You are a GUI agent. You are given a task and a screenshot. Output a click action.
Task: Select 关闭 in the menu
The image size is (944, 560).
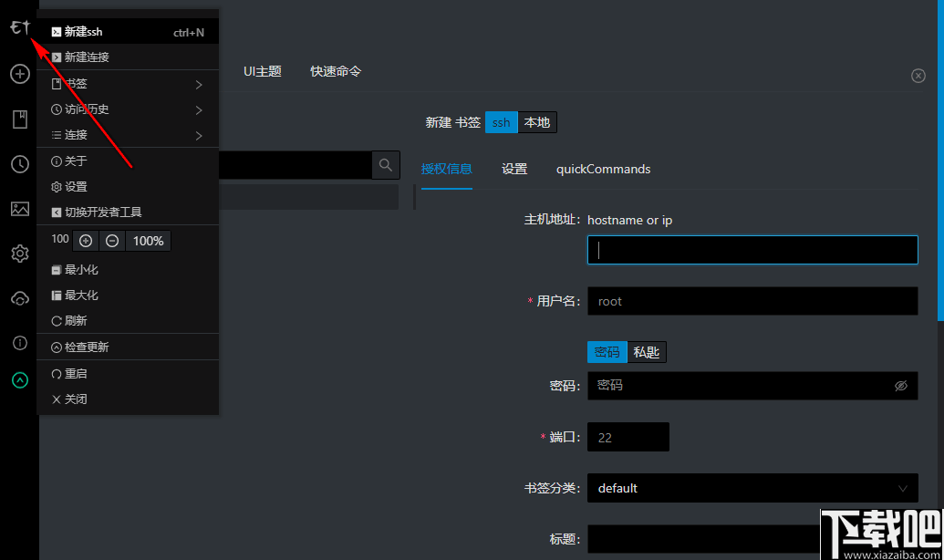(x=128, y=399)
